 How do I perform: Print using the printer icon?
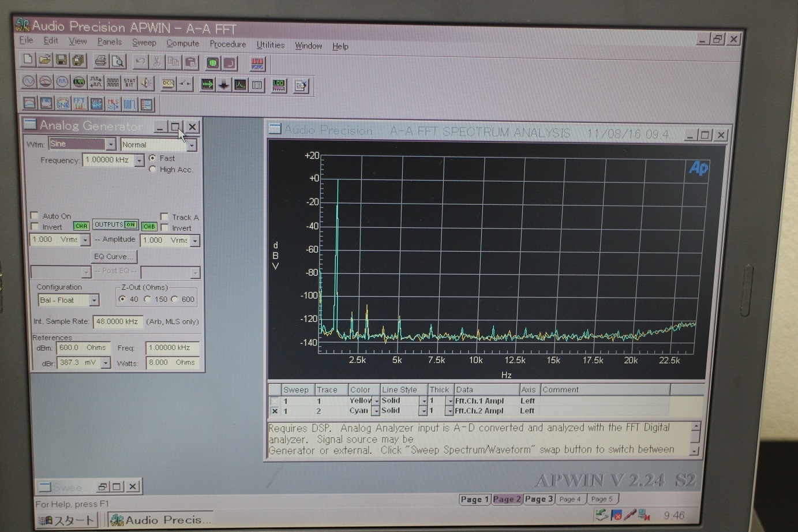[101, 61]
